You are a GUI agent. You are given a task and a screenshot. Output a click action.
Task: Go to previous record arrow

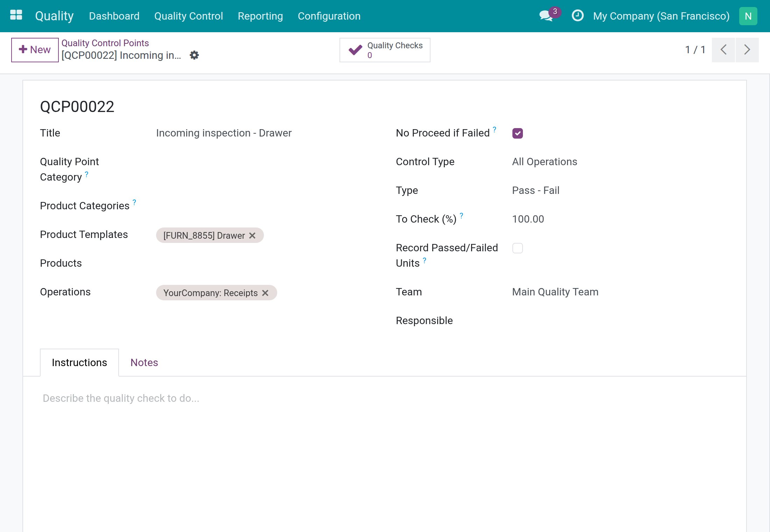coord(723,50)
